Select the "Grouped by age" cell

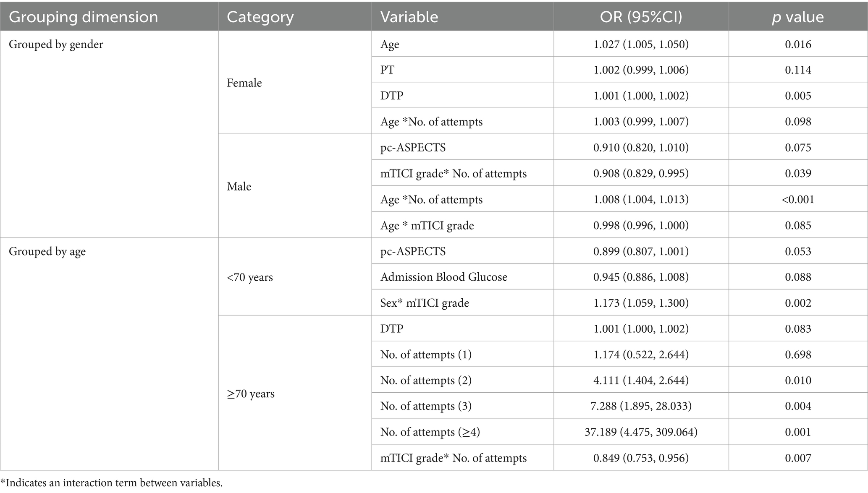pos(47,252)
